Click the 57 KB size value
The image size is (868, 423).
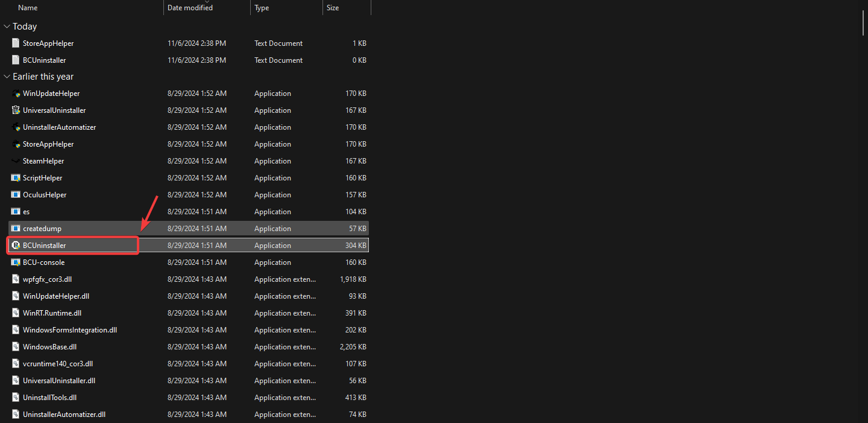pos(358,229)
